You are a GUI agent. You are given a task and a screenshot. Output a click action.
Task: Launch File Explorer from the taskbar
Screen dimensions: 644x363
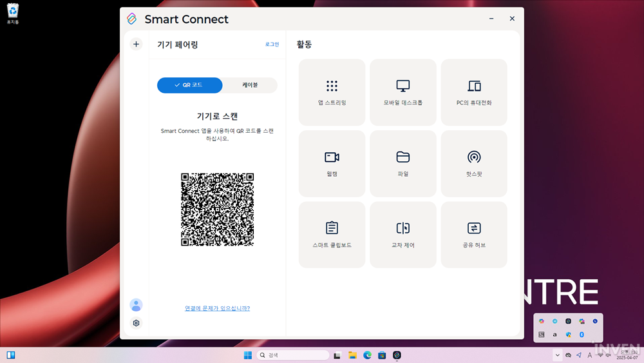352,355
